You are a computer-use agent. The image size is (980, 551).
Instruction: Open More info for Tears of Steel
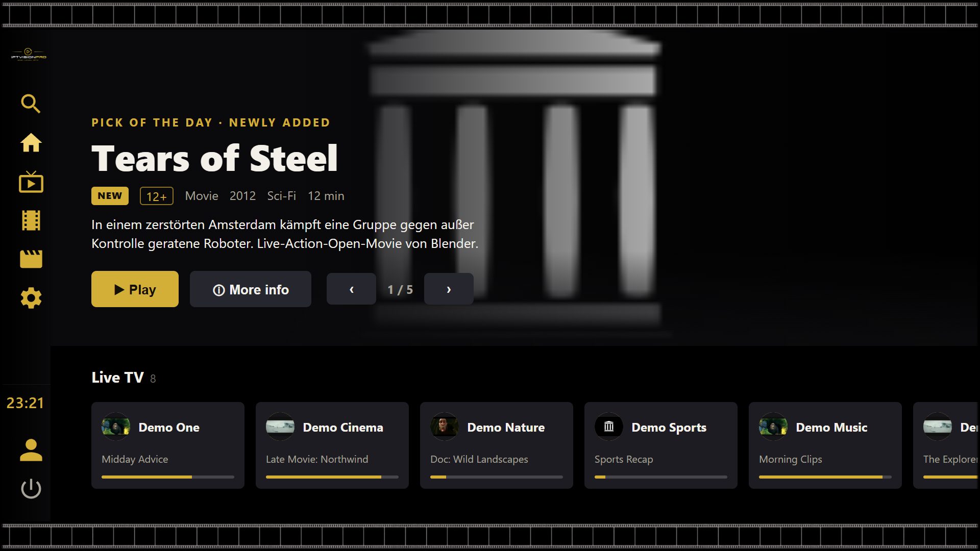click(x=251, y=289)
